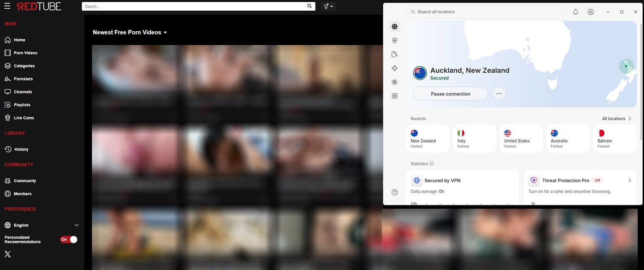Click the Playlists list icon in the sidebar
This screenshot has width=644, height=270.
coord(7,104)
